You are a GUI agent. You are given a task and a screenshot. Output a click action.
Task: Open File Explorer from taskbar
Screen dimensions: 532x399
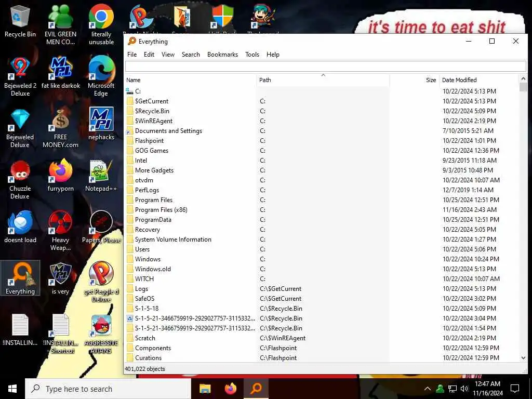[x=205, y=389]
